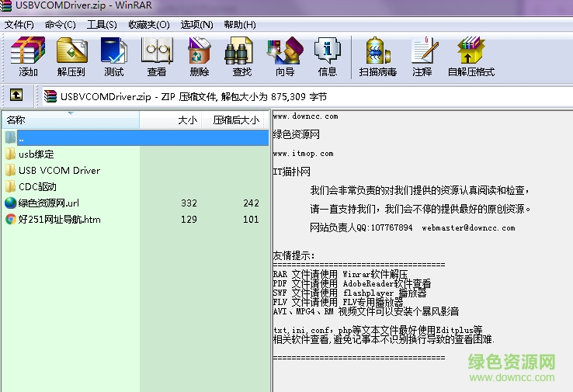Select file name 'usb绑定'
The image size is (573, 392).
(36, 154)
